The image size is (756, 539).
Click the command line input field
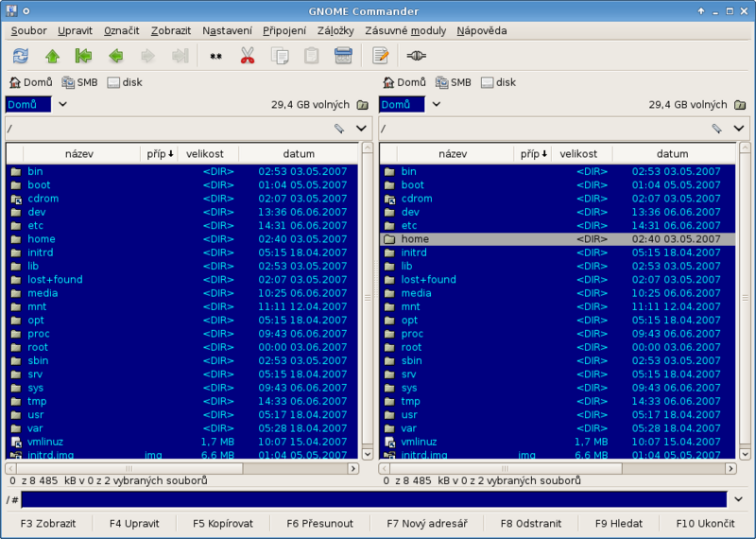374,499
